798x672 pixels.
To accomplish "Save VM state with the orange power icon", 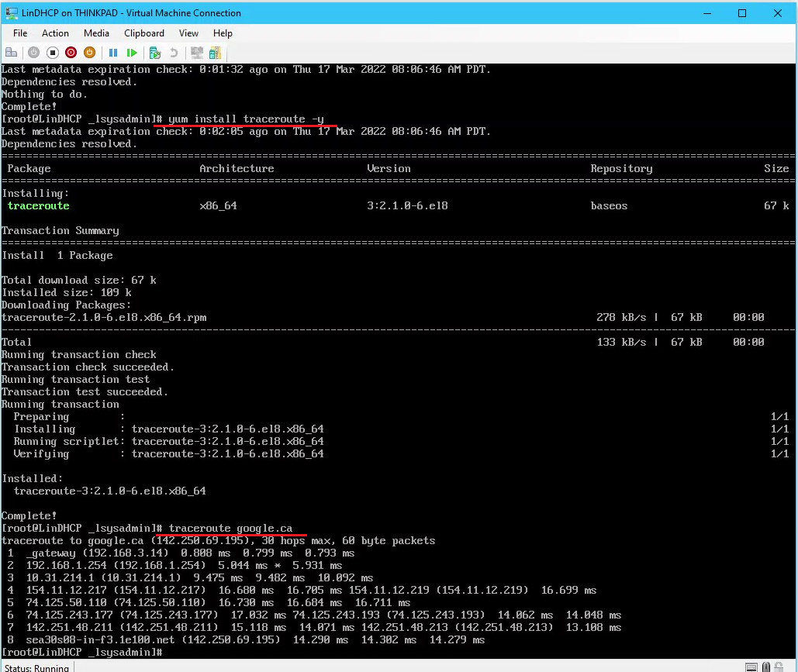I will pos(90,53).
